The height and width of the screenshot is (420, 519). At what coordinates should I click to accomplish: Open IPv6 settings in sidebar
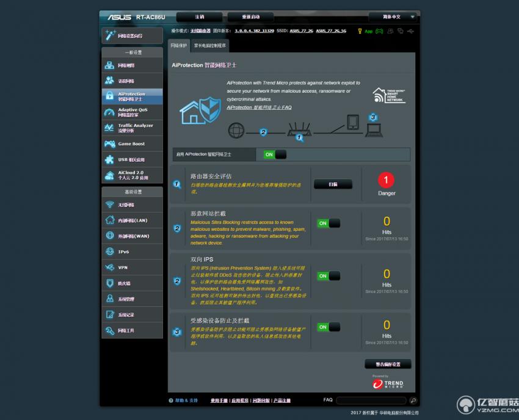pos(132,252)
